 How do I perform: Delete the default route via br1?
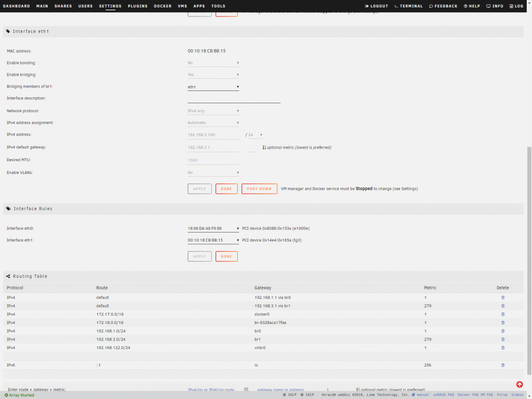503,306
